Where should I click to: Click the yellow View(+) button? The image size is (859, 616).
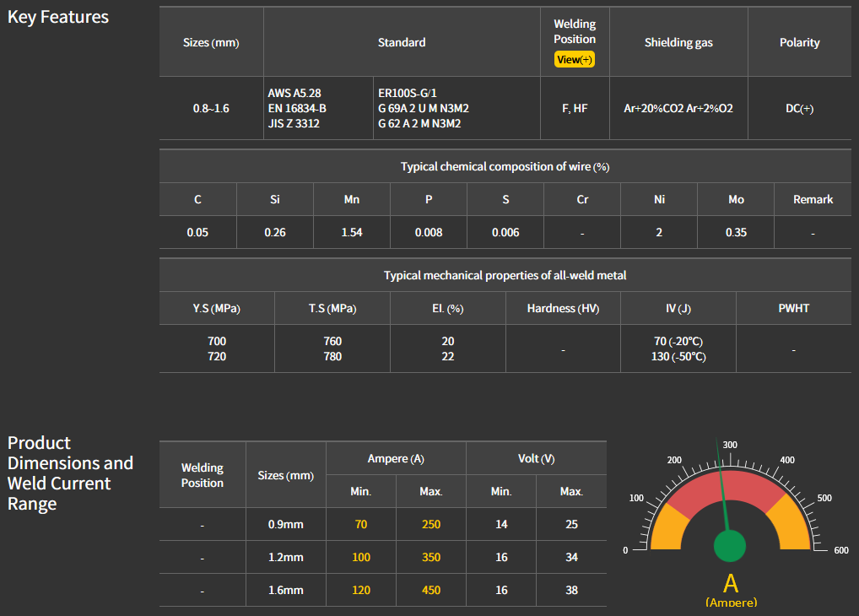575,60
